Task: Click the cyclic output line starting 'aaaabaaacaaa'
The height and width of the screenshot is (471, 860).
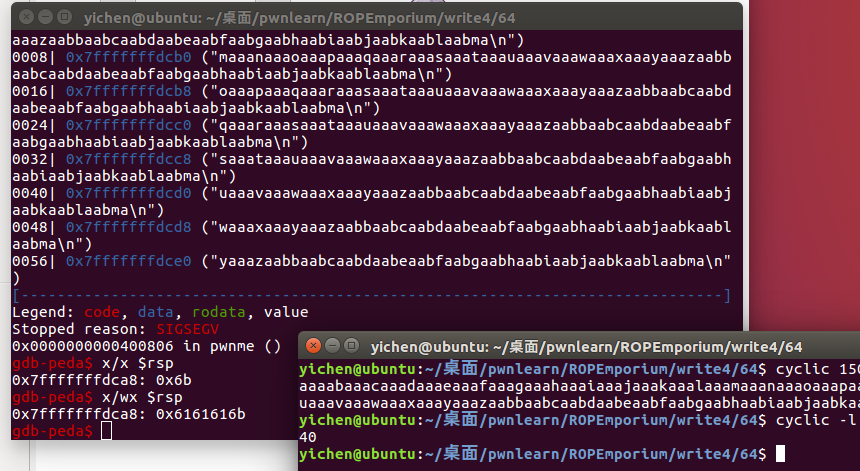Action: 580,387
